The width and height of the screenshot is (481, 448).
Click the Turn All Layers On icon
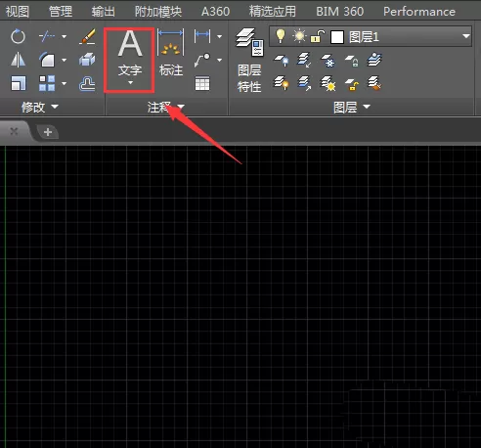click(282, 83)
